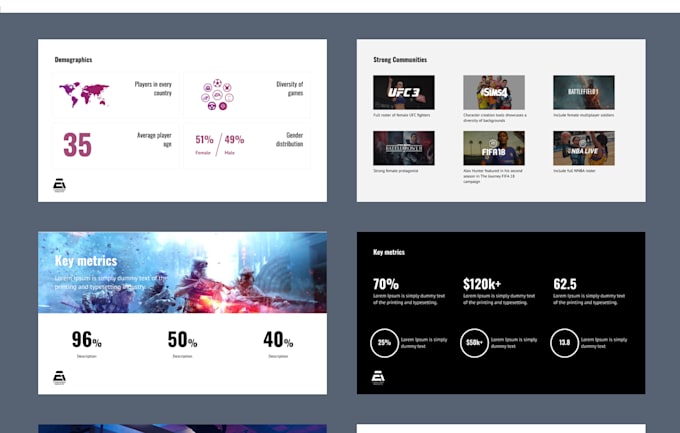Viewport: 680px width, 433px height.
Task: Click the NBA Live game image
Action: pyautogui.click(x=584, y=148)
